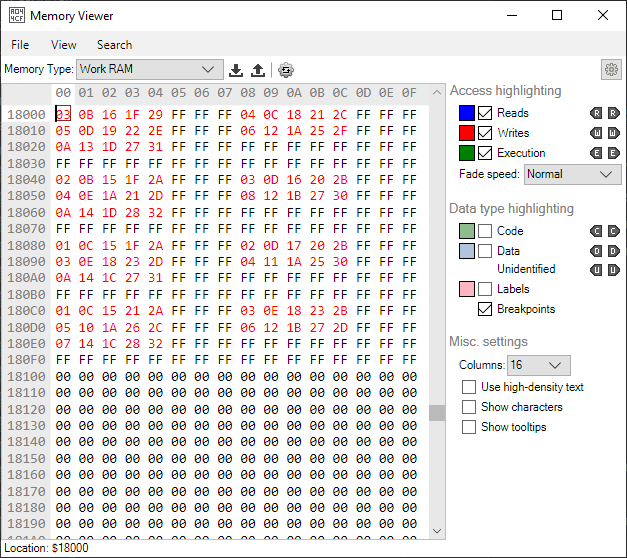
Task: Jump to the next Read using right R arrow
Action: [x=613, y=113]
